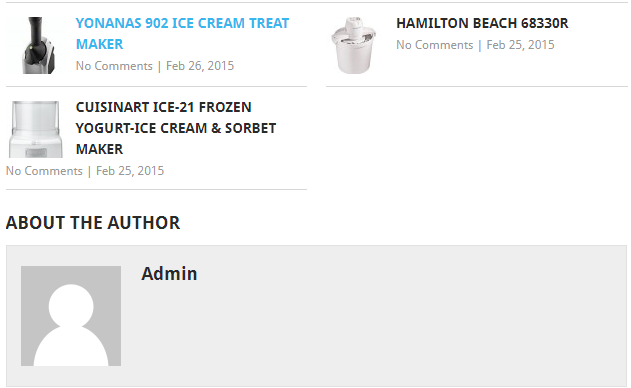Image resolution: width=631 pixels, height=388 pixels.
Task: Click the pipe separator in the Cuisinart meta line
Action: 89,171
